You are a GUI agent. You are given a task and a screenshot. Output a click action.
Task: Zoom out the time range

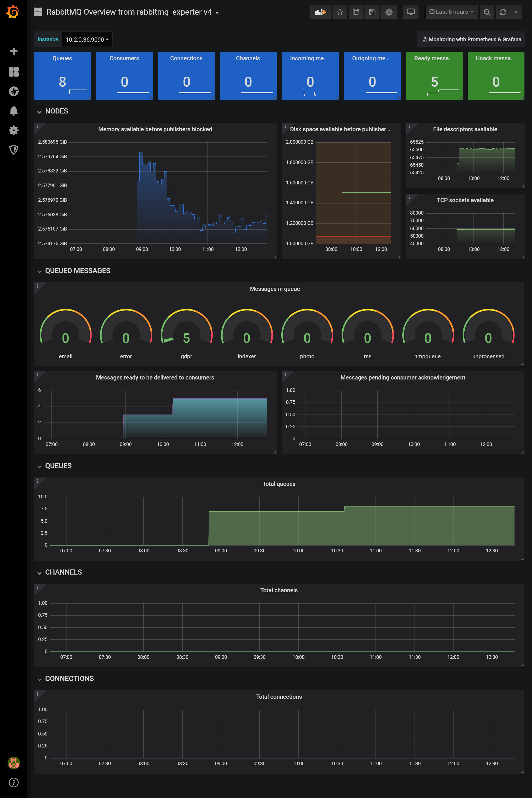(x=487, y=12)
